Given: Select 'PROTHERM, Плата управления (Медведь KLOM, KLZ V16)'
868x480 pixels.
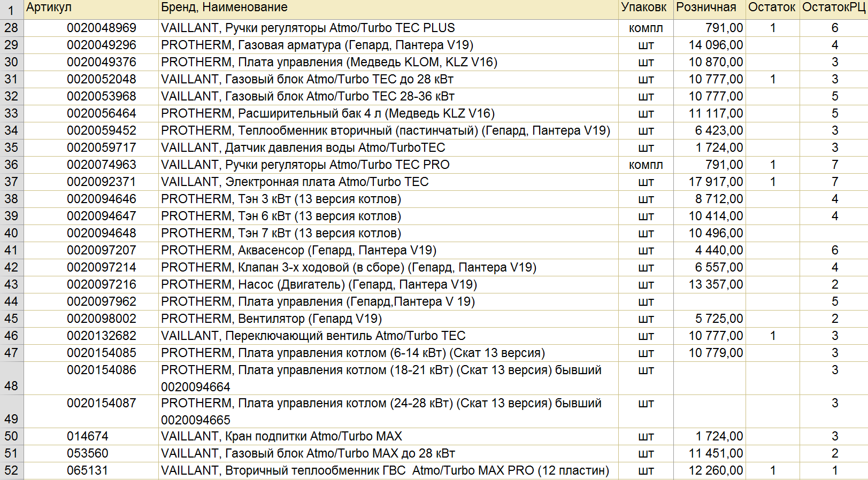Looking at the screenshot, I should point(388,62).
